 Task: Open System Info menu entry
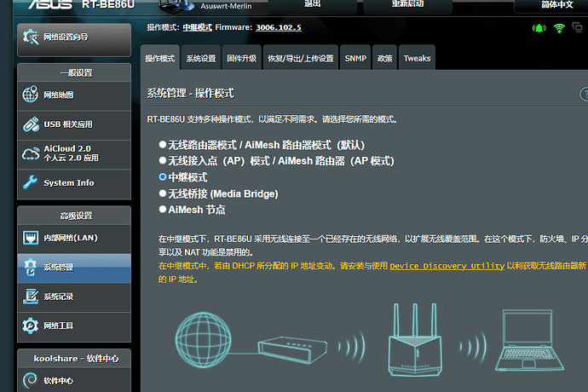tap(74, 182)
